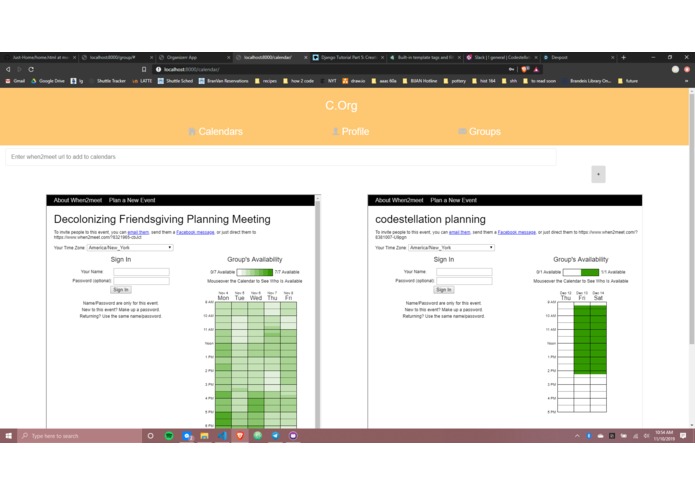Open time zone dropdown in Friendsgiving calendar
The height and width of the screenshot is (494, 695).
(130, 248)
